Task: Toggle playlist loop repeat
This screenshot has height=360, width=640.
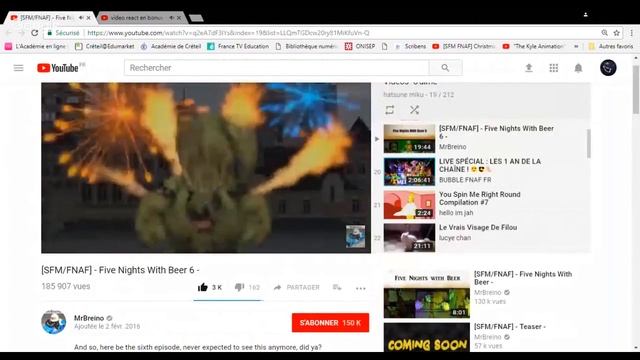Action: point(390,109)
